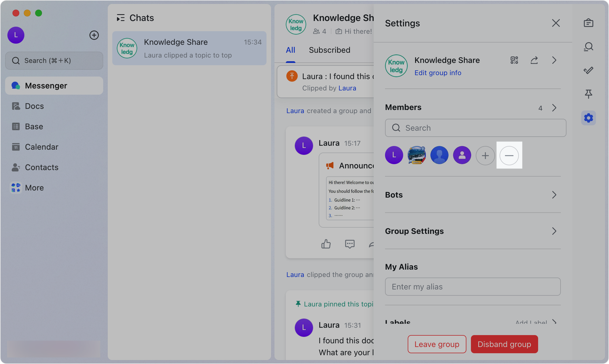
Task: Open pinned messages via the pin icon
Action: 588,94
